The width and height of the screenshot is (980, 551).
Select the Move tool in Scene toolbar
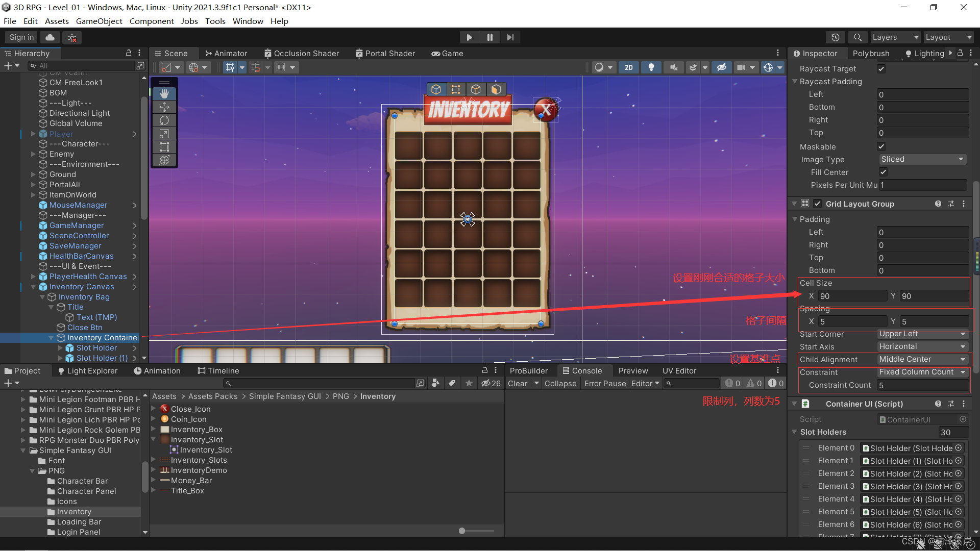(x=164, y=107)
